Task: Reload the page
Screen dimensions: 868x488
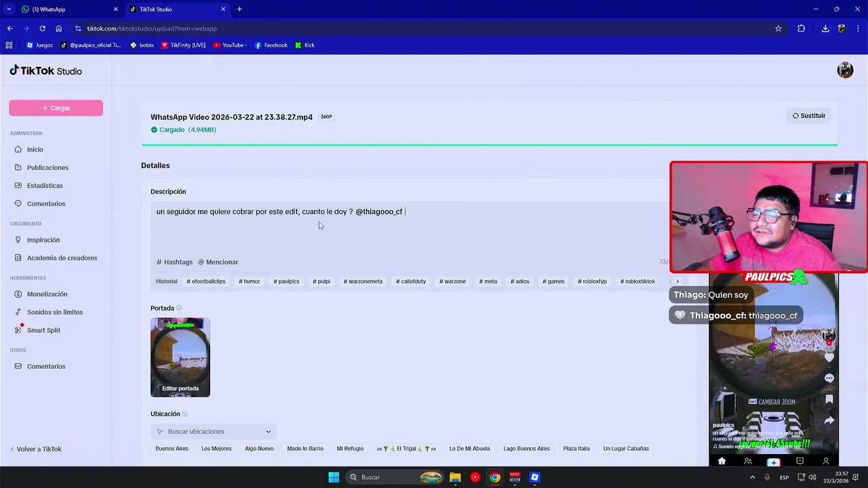Action: pyautogui.click(x=42, y=28)
